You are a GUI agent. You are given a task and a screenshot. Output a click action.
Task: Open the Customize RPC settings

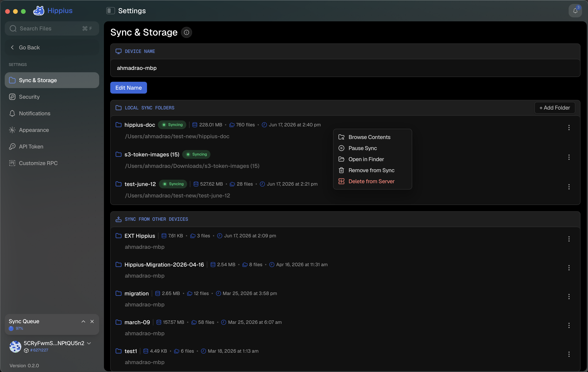pos(52,163)
